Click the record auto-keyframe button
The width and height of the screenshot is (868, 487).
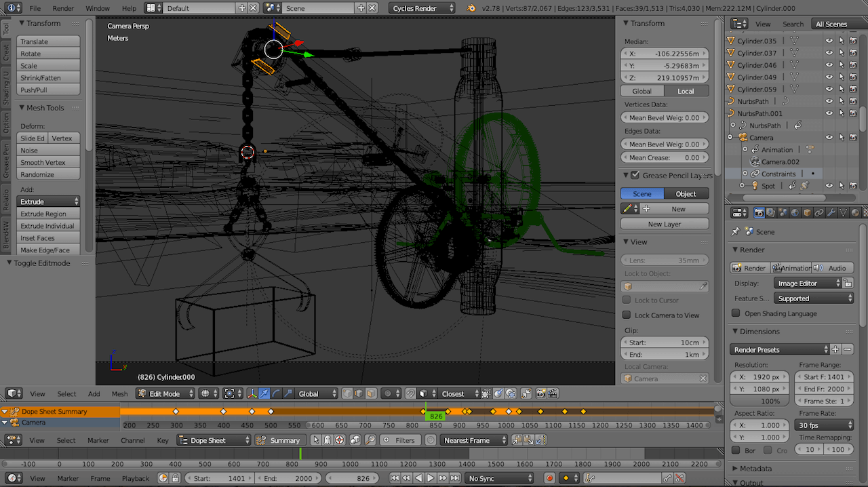(550, 478)
